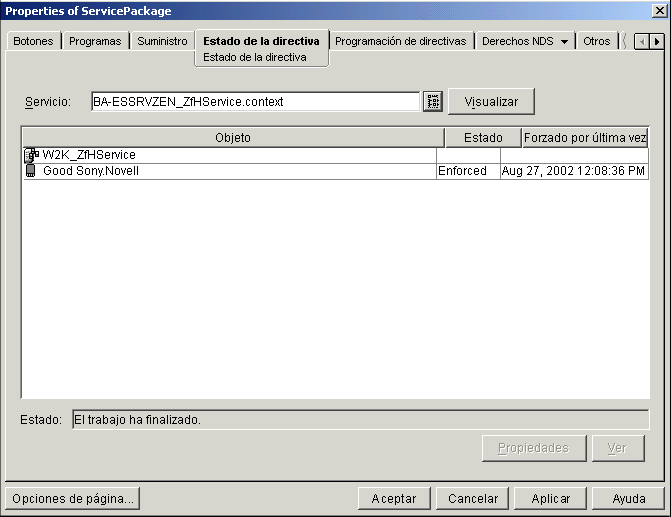Open the Derechos NDS dropdown arrow
The width and height of the screenshot is (671, 517).
pyautogui.click(x=564, y=42)
